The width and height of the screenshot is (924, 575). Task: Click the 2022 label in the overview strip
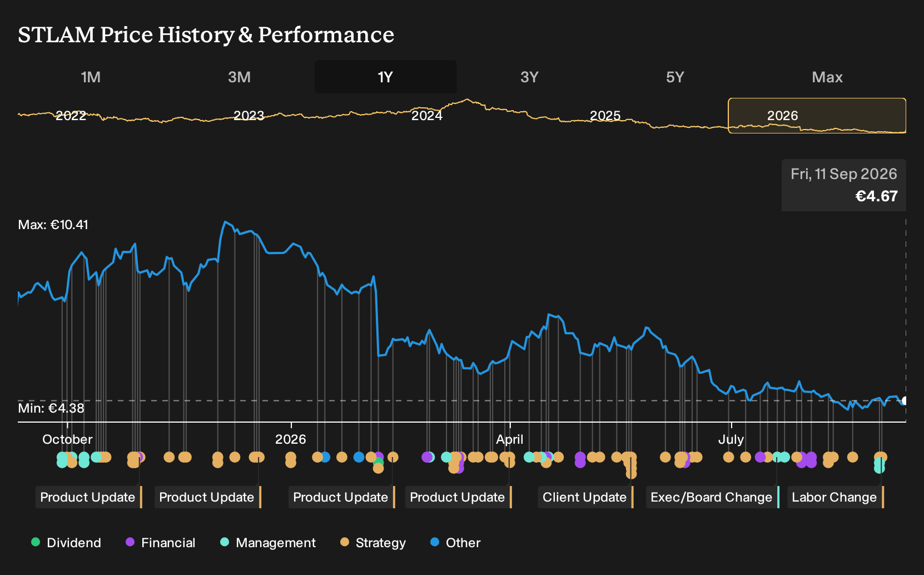click(71, 116)
